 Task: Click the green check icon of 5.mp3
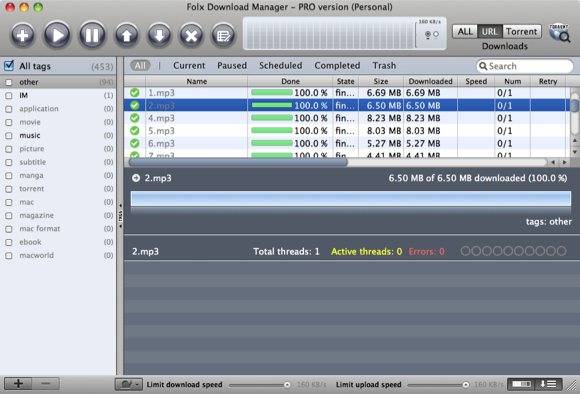(135, 131)
